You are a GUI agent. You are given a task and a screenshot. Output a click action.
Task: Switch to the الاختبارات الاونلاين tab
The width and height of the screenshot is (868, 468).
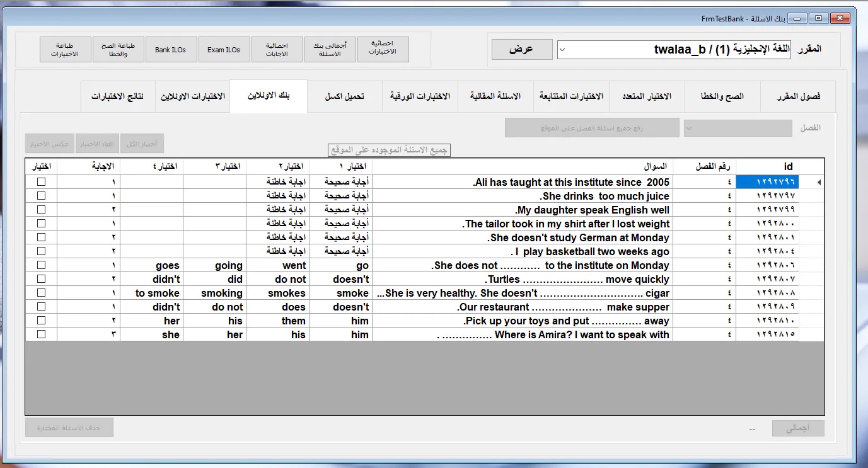coord(193,96)
